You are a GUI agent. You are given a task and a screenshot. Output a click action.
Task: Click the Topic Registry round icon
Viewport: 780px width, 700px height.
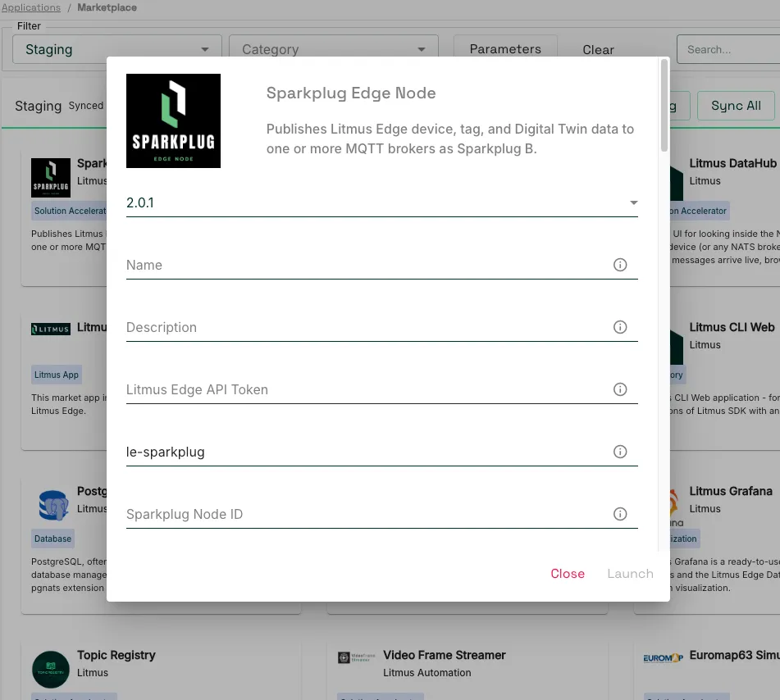click(x=51, y=670)
